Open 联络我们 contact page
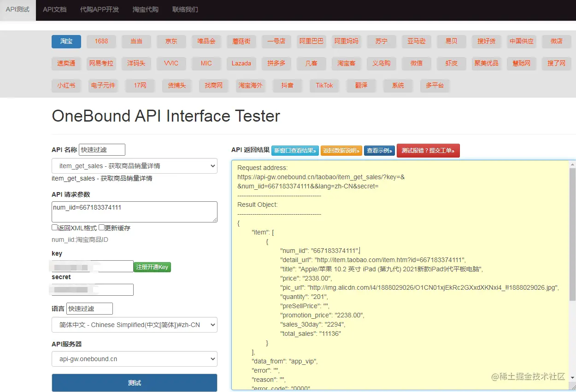576x392 pixels. [x=185, y=10]
